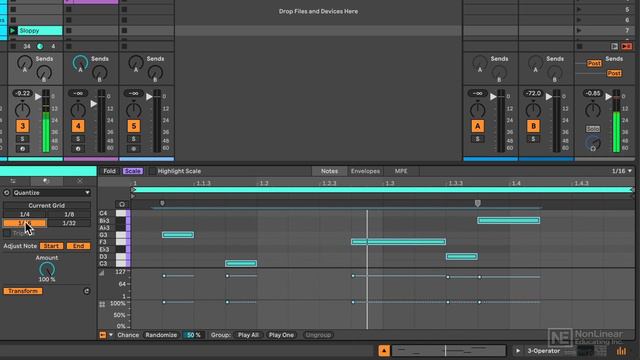Click the device view bars icon at bottom right

(621, 351)
